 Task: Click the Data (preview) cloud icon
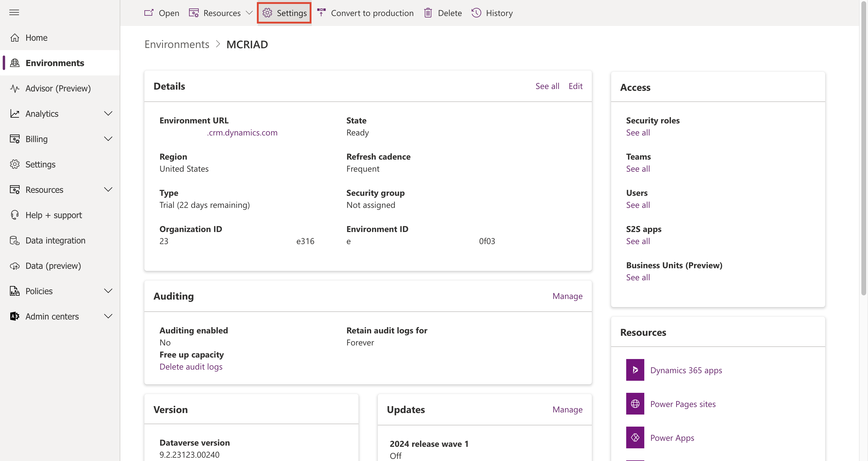point(14,266)
